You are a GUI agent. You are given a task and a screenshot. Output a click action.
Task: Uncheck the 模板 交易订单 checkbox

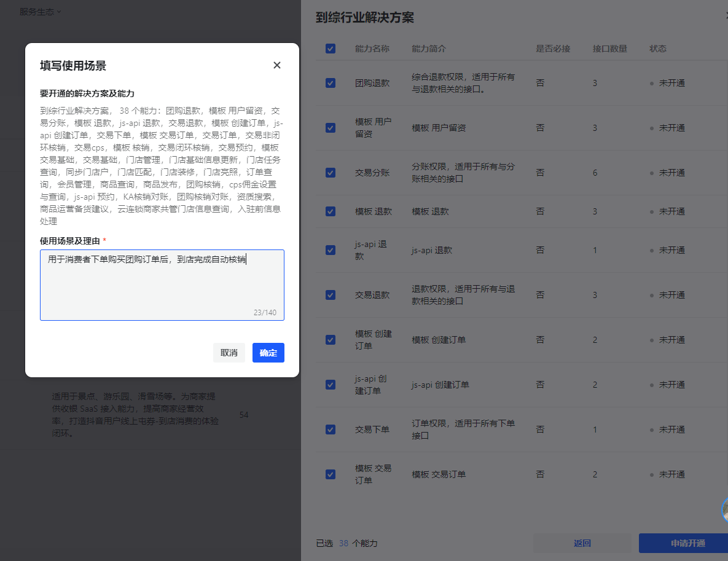pyautogui.click(x=331, y=474)
